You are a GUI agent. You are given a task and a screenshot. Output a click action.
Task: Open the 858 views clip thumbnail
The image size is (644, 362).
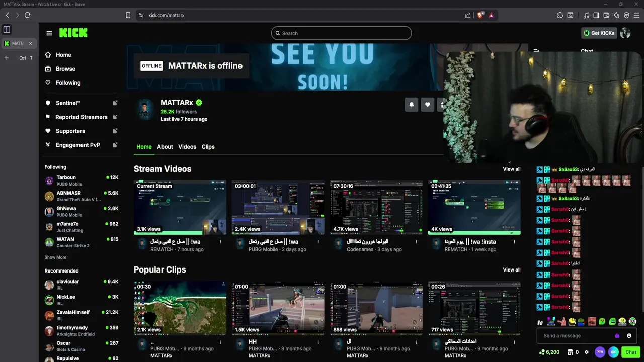pos(376,308)
